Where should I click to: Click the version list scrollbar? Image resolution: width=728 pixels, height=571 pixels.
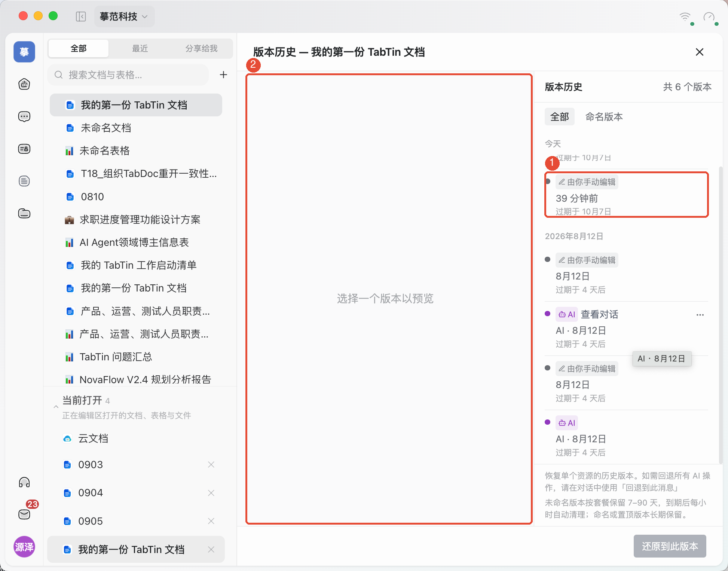coord(721,314)
